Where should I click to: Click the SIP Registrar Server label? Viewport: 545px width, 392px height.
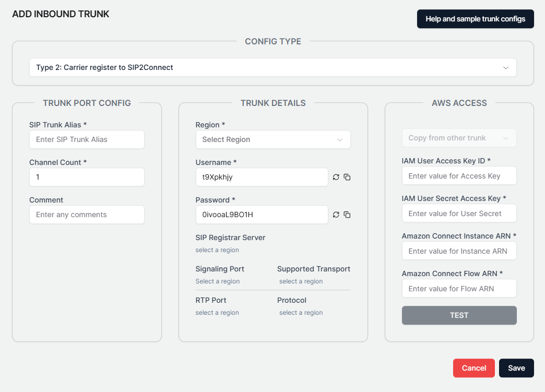230,237
